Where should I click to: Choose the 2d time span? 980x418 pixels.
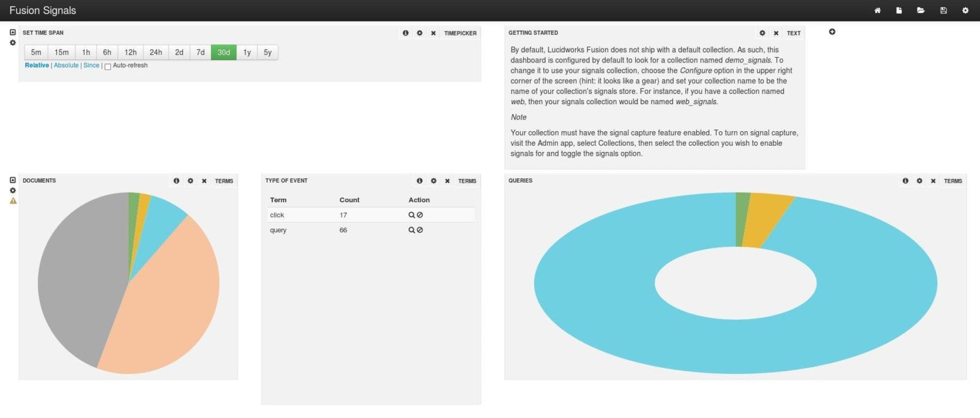[179, 52]
